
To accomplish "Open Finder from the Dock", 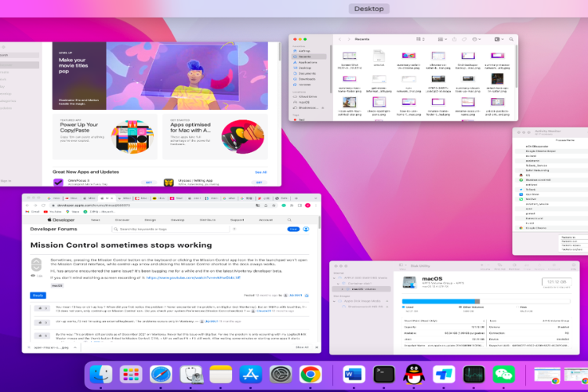I will [101, 375].
